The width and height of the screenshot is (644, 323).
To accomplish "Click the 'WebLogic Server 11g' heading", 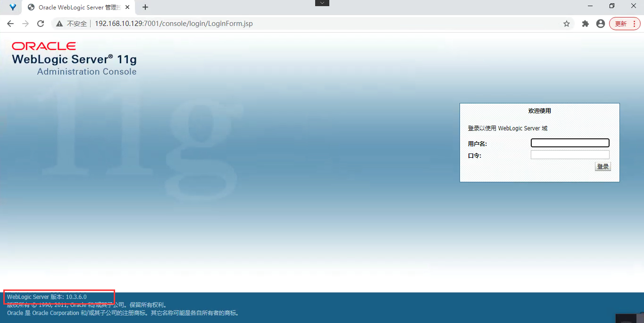I will (74, 59).
